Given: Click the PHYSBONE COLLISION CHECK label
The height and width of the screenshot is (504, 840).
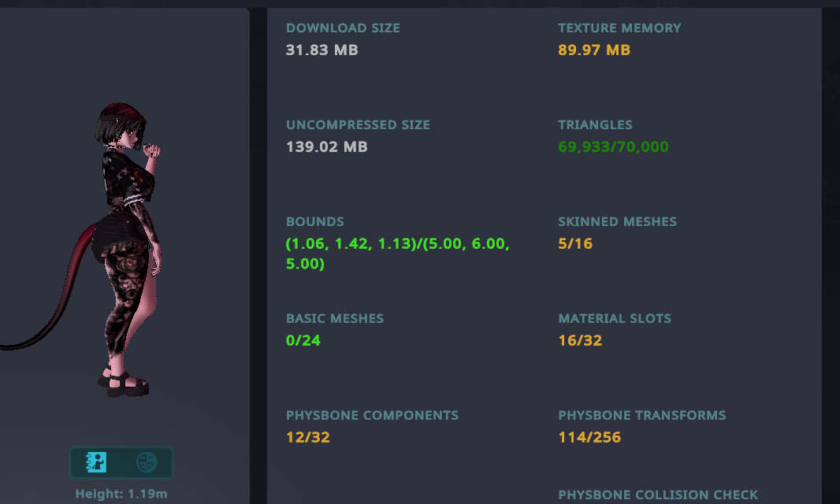Looking at the screenshot, I should 658,495.
